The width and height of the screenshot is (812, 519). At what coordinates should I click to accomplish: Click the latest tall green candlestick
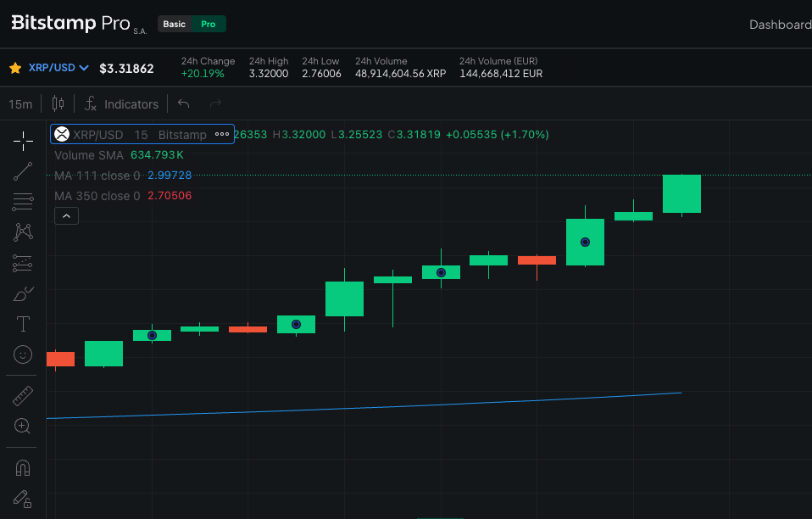(681, 193)
